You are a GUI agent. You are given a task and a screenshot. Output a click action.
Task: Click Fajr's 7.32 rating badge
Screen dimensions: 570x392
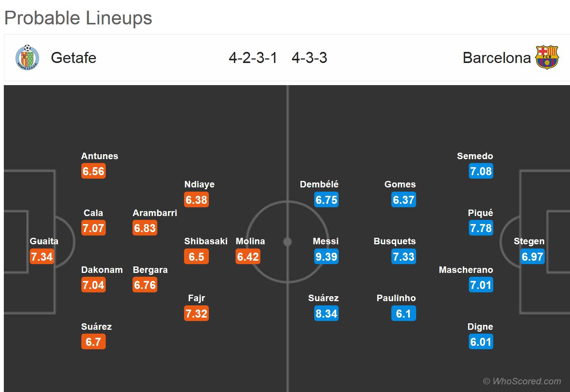(196, 314)
